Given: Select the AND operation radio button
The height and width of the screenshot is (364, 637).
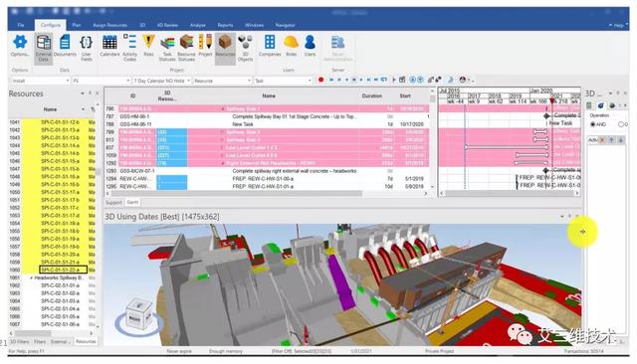Looking at the screenshot, I should [592, 124].
